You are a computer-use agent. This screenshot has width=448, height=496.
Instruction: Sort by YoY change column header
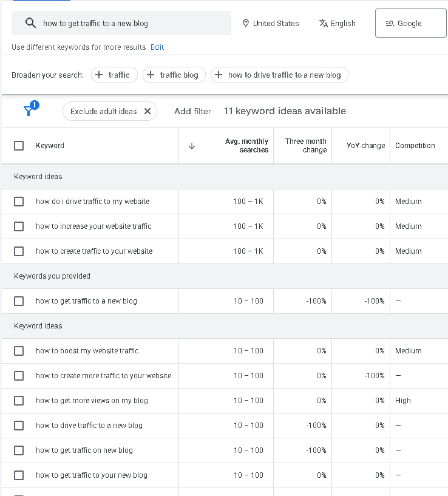pos(365,146)
